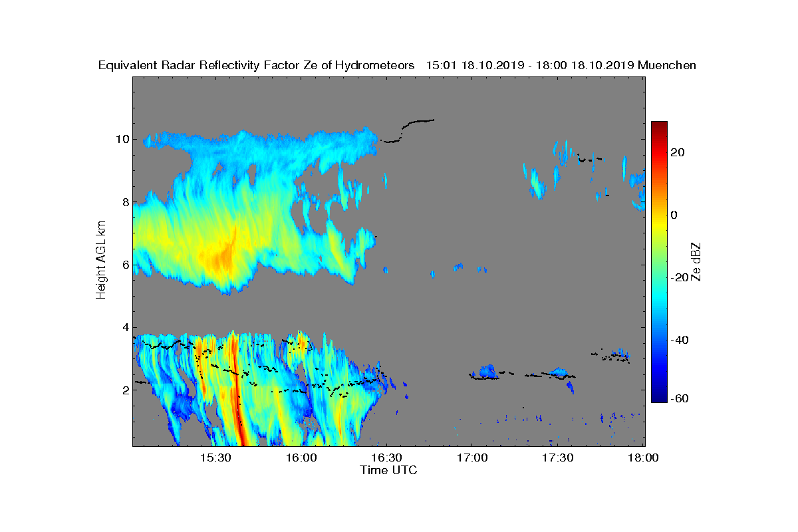Screen dimensions: 798x532
Task: Click the 17:00 time axis label
Action: coord(473,458)
